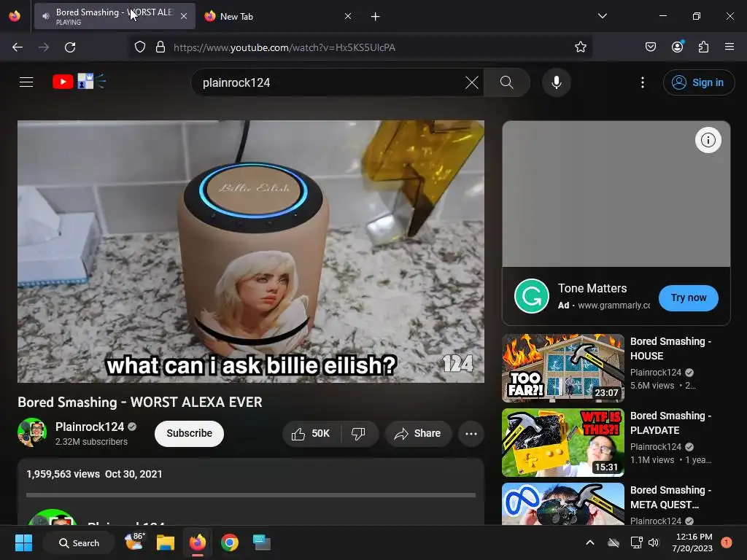The image size is (747, 560).
Task: Open the Firefox extensions puzzle icon
Action: coord(703,47)
